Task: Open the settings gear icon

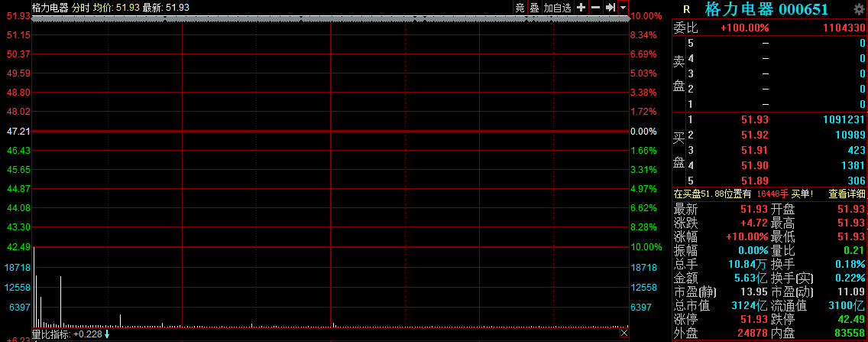Action: (859, 9)
